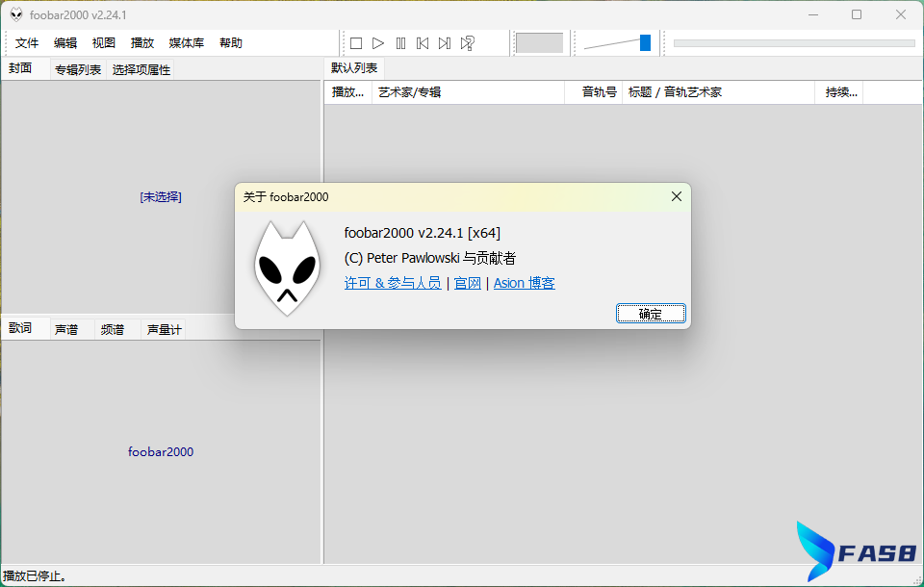Skip to the next track
The image size is (924, 587).
click(445, 43)
